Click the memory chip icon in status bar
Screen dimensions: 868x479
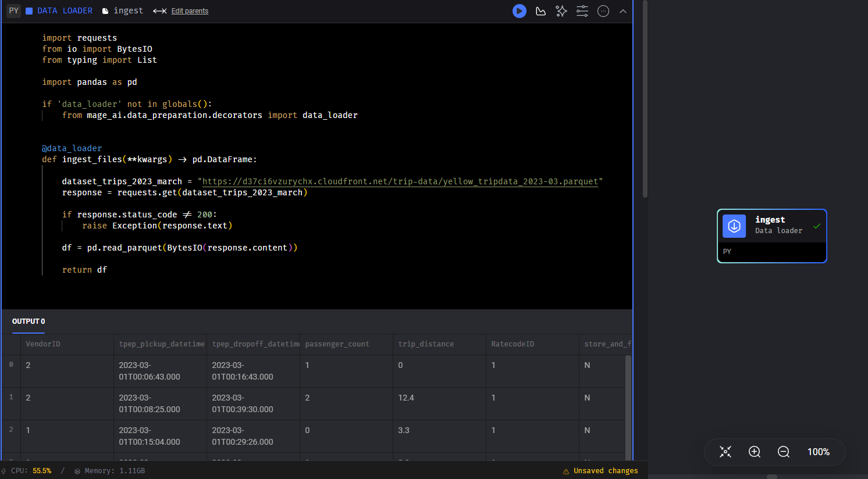click(77, 471)
